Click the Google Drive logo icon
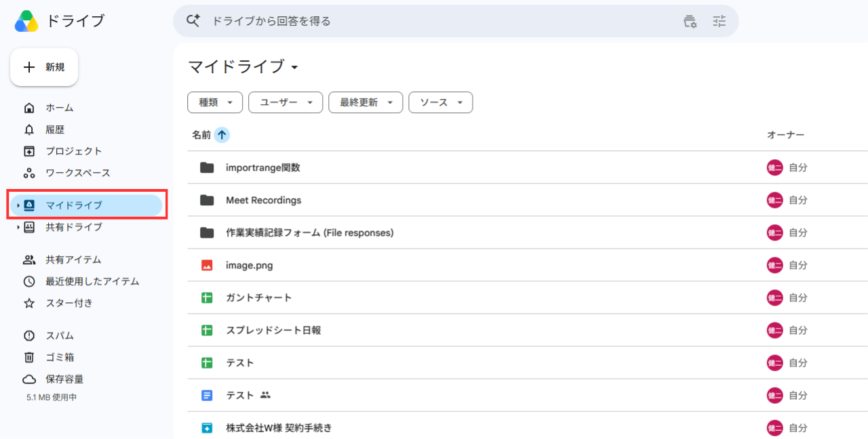868x439 pixels. pos(26,21)
